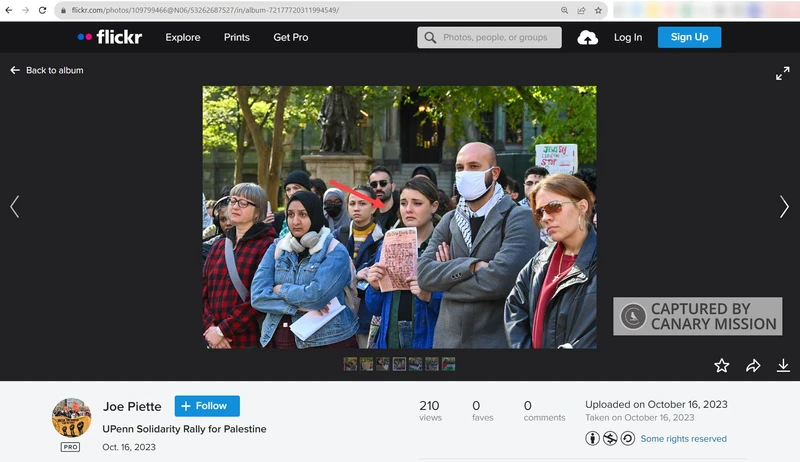Viewport: 800px width, 462px height.
Task: Click the Attribution license icon
Action: pyautogui.click(x=593, y=438)
